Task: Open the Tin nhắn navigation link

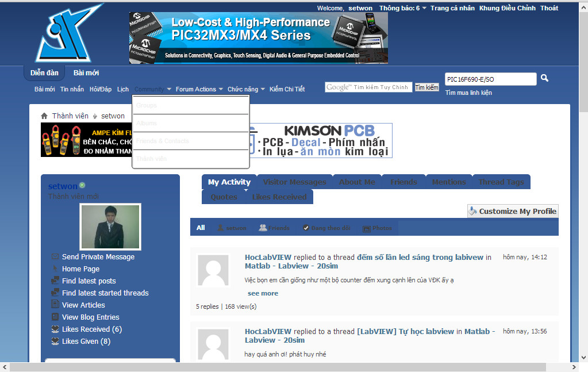Action: [x=72, y=89]
